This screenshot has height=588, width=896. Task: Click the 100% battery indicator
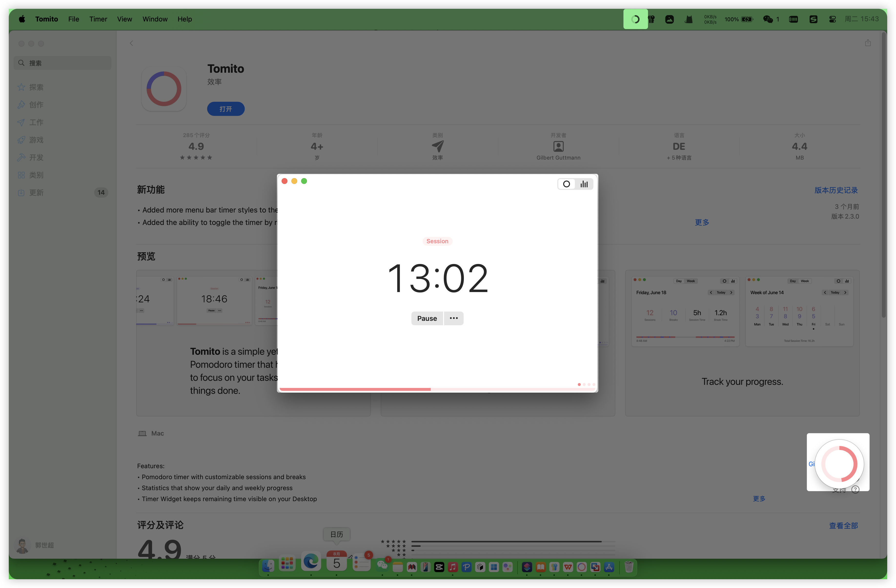pyautogui.click(x=739, y=19)
